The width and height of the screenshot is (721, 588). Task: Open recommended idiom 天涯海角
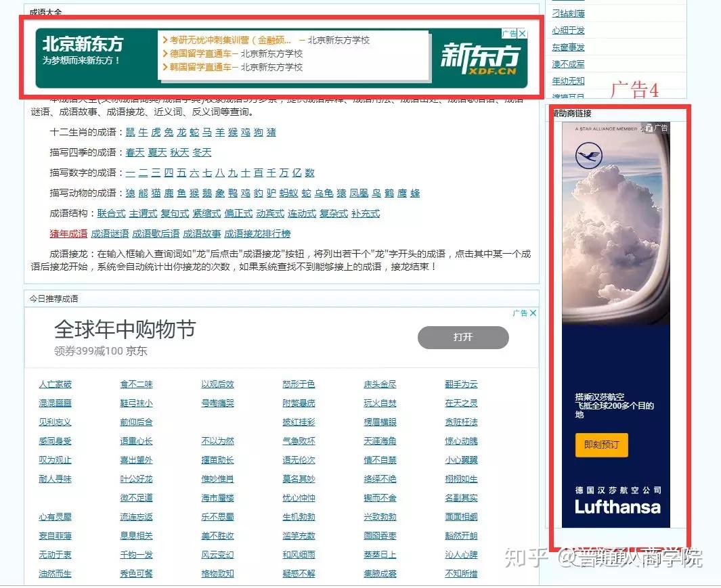[x=380, y=441]
